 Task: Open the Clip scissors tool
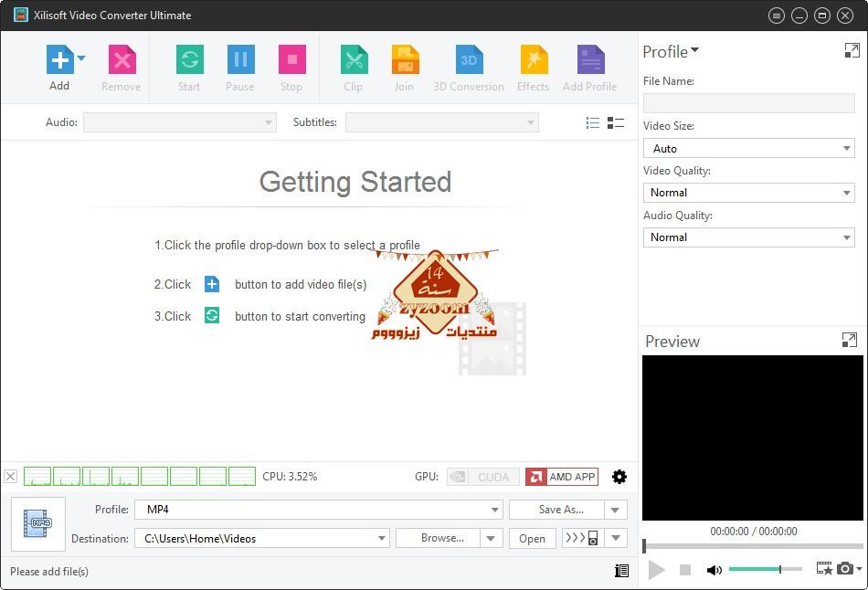click(354, 59)
